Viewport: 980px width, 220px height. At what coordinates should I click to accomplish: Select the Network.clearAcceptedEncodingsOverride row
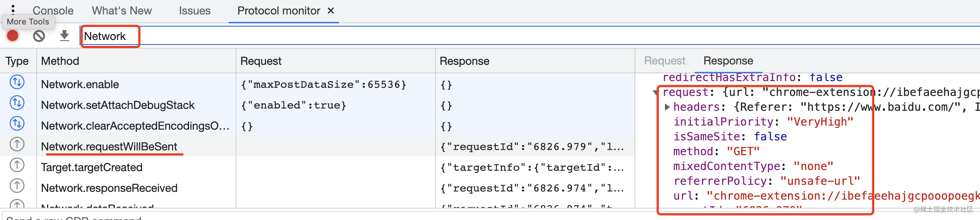click(135, 126)
